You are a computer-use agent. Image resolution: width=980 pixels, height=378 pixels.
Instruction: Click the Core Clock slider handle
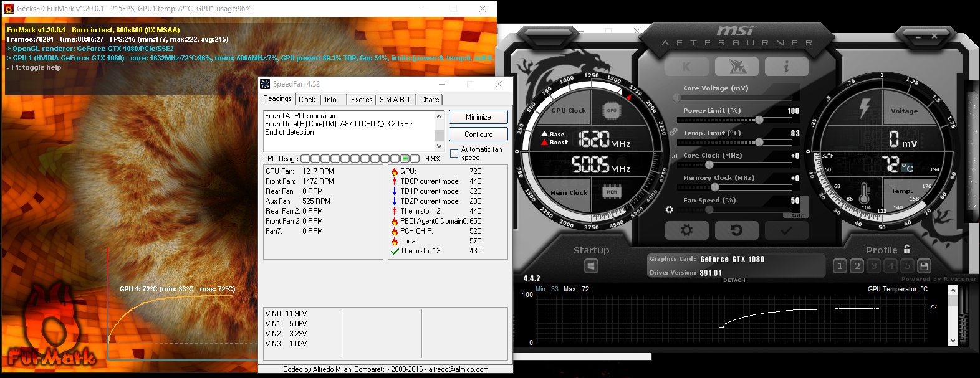pos(709,164)
